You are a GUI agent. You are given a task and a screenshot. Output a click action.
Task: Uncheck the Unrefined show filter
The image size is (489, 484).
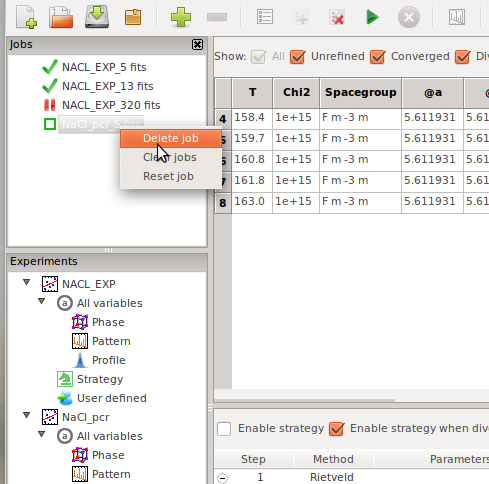(x=298, y=57)
